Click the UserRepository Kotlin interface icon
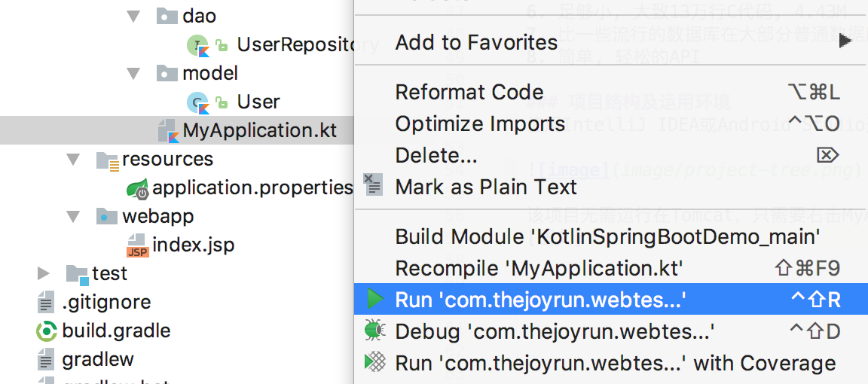 pyautogui.click(x=197, y=45)
